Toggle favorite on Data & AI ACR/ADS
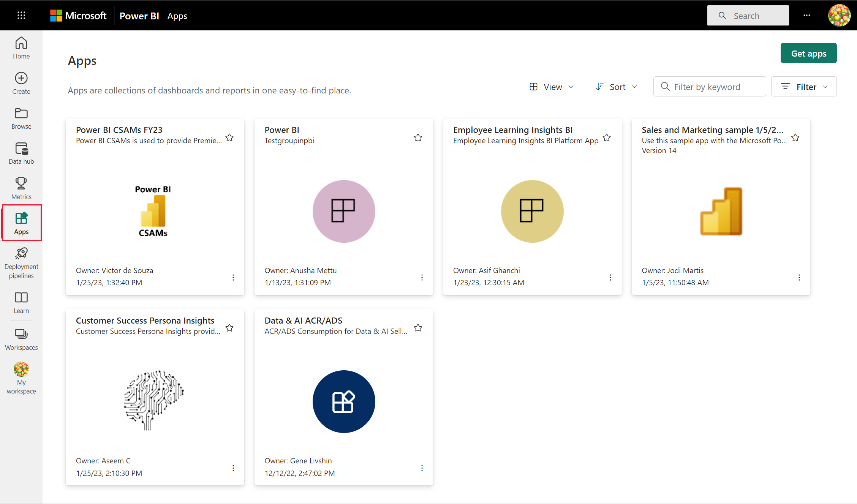 pos(418,328)
